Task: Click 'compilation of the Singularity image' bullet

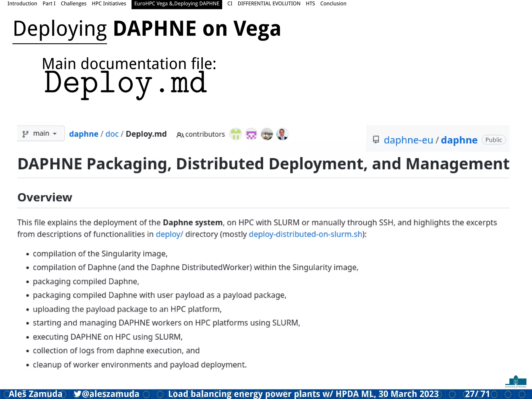Action: click(x=100, y=254)
